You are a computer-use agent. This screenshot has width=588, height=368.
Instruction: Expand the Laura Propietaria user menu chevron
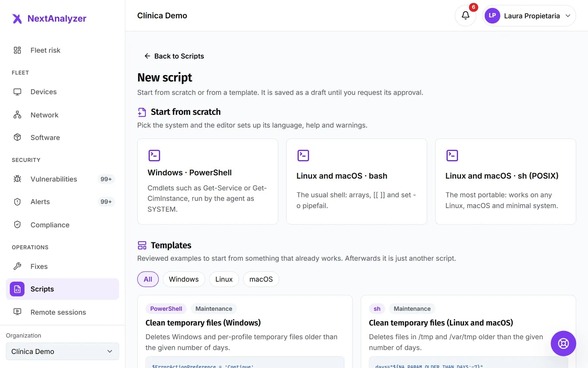[568, 16]
